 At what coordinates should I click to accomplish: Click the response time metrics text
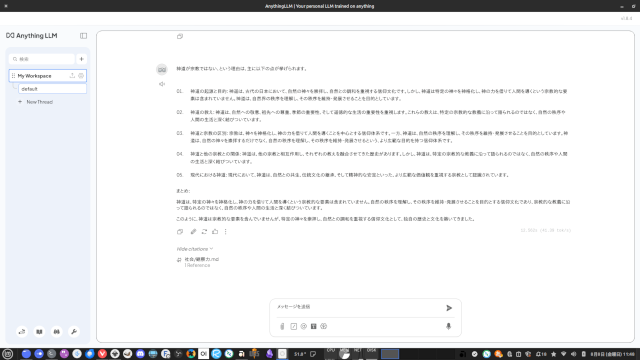[546, 231]
